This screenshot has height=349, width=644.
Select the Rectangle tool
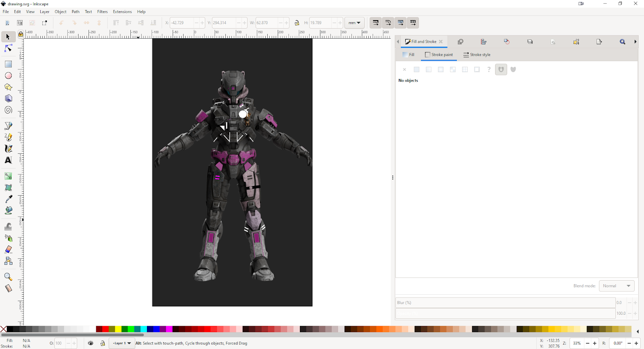(8, 64)
